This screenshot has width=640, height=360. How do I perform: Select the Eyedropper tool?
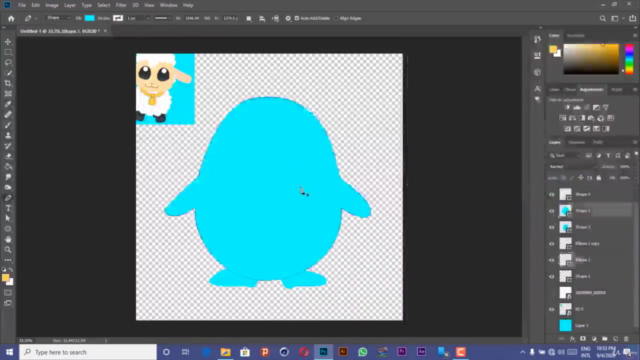[8, 104]
